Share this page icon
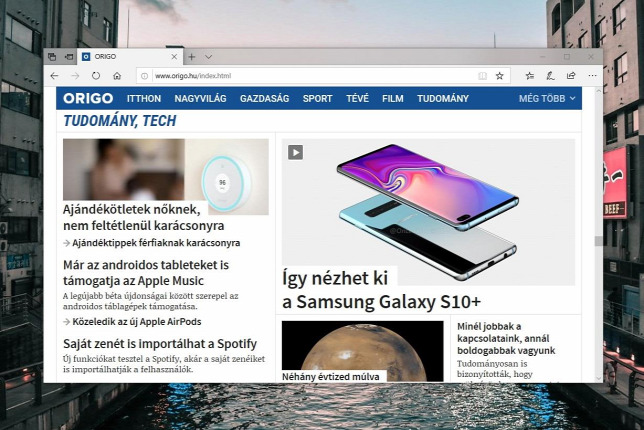This screenshot has width=644, height=430. [571, 76]
